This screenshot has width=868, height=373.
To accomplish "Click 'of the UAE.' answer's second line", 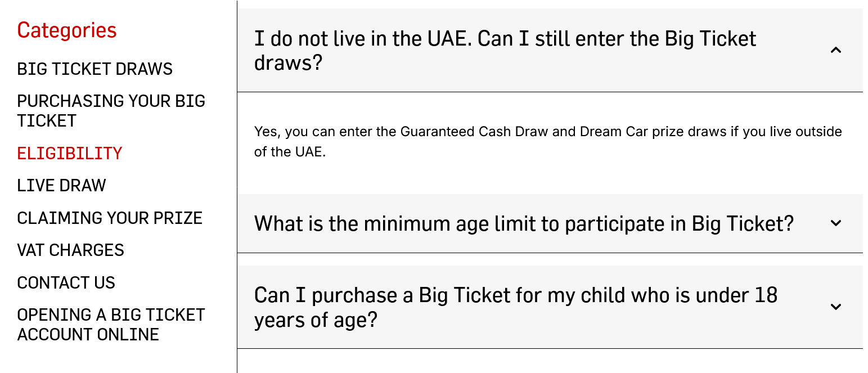I will [x=290, y=152].
